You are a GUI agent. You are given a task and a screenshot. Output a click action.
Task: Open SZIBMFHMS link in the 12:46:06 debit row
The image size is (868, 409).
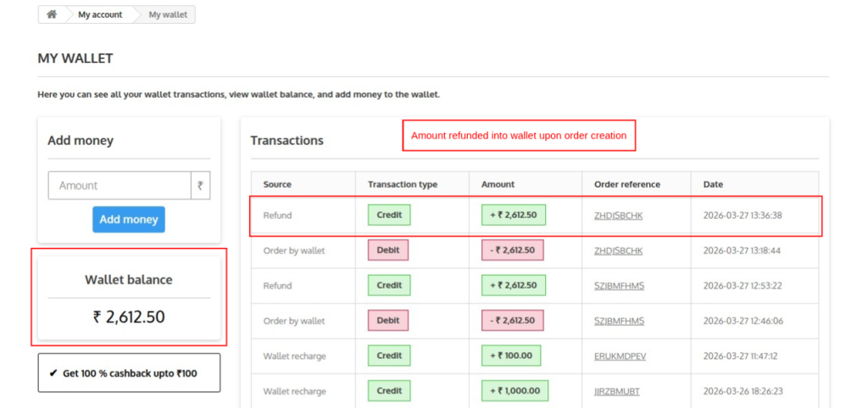(x=619, y=321)
